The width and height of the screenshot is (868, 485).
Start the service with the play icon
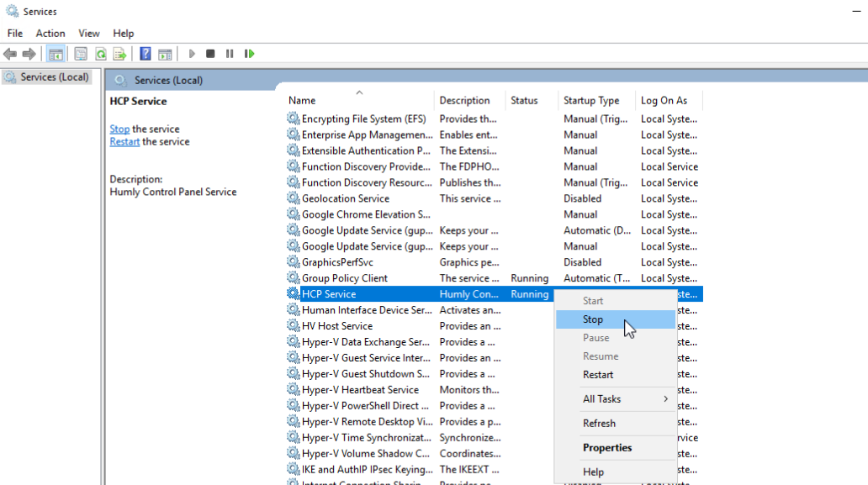(191, 53)
